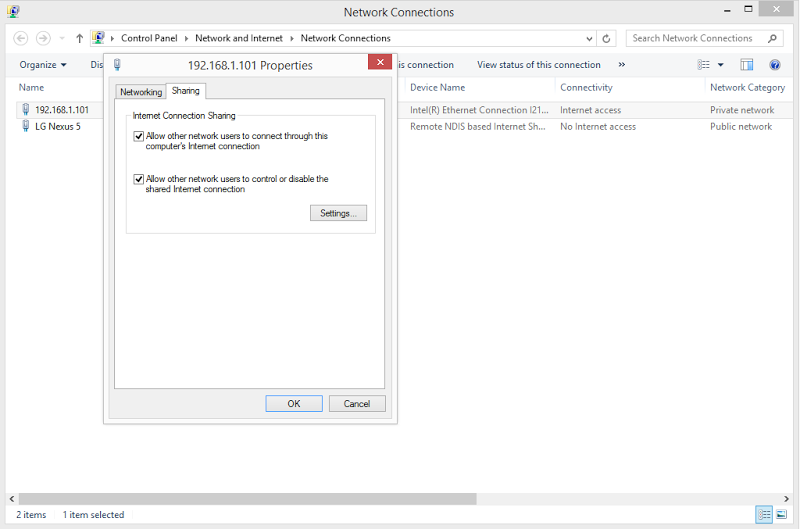
Task: Switch to large icons view in status bar
Action: coord(781,514)
